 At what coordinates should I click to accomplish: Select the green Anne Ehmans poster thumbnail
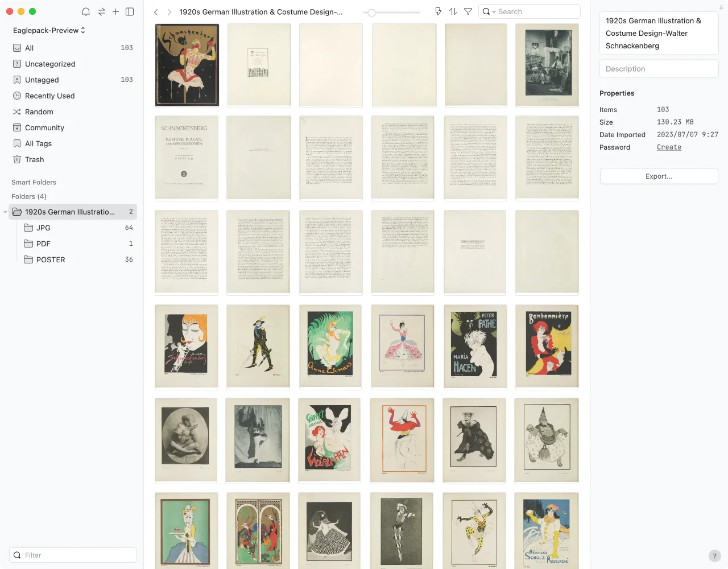(330, 347)
